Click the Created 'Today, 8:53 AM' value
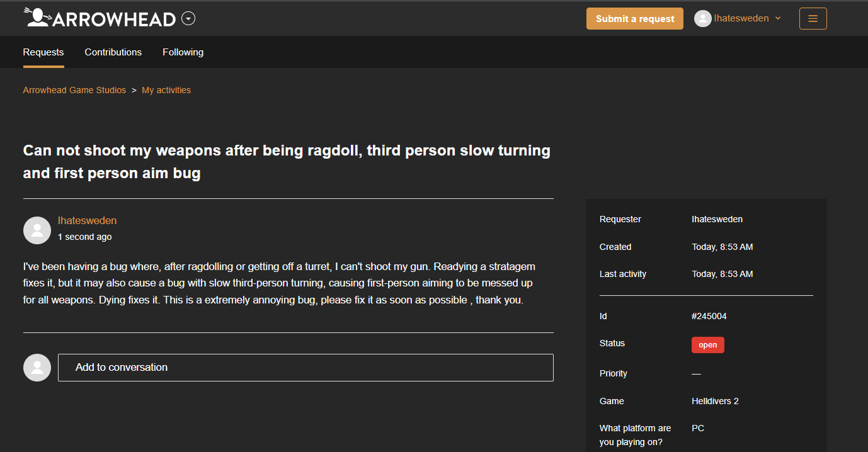868x452 pixels. coord(722,247)
